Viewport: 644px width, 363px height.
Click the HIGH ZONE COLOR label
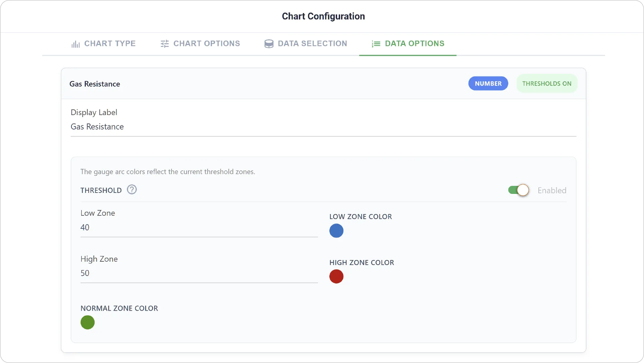tap(362, 263)
